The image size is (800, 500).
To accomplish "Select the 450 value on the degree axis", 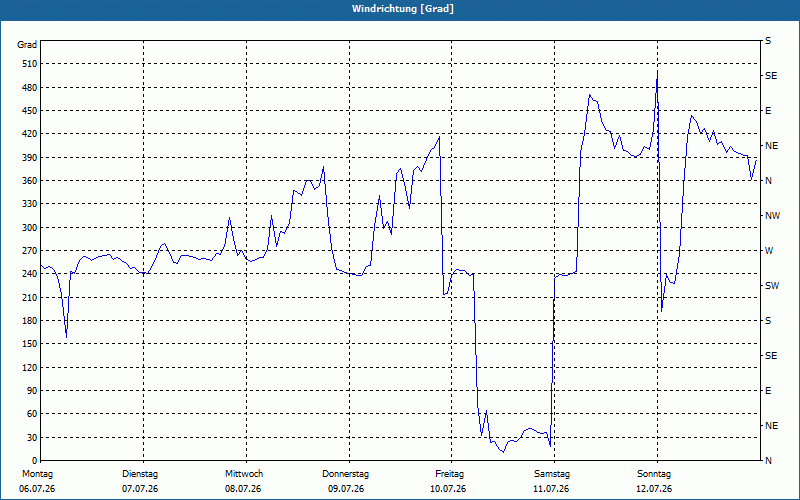I will click(30, 111).
